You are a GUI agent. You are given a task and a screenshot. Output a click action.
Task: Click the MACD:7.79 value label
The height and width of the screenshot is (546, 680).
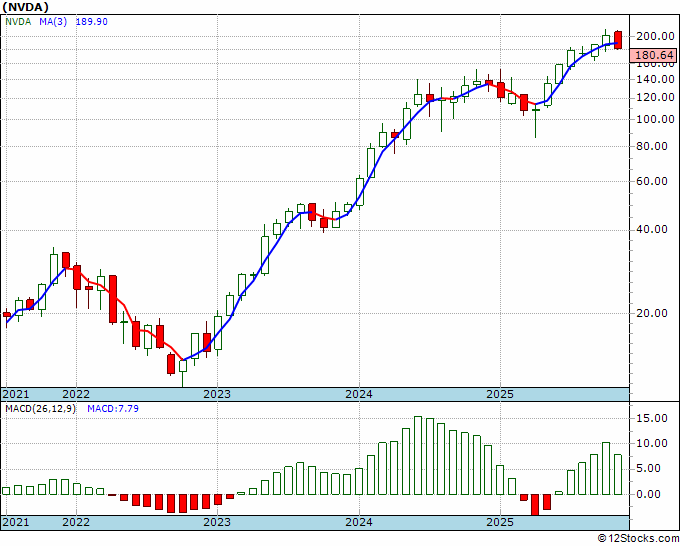click(x=113, y=409)
